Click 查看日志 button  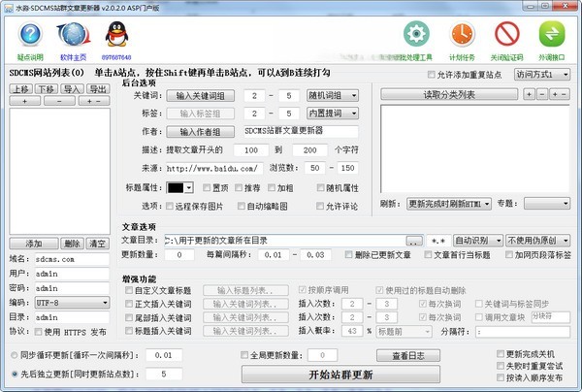[408, 356]
